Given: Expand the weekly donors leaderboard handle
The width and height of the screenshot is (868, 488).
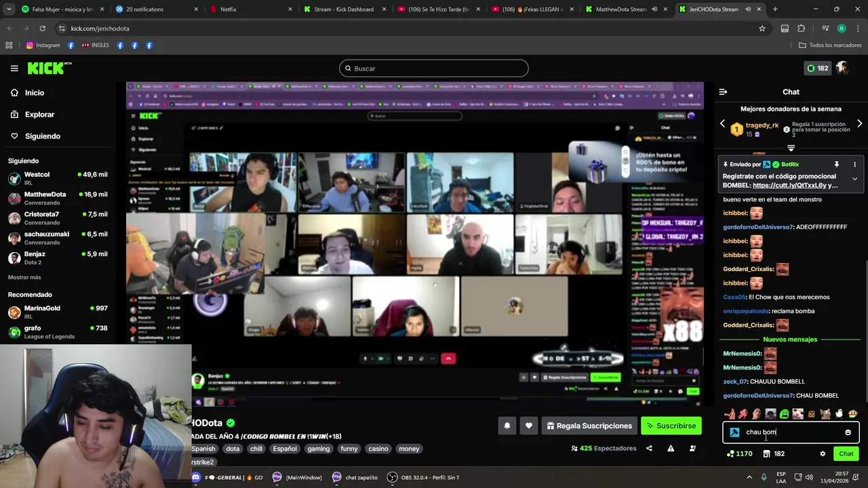Looking at the screenshot, I should click(791, 148).
